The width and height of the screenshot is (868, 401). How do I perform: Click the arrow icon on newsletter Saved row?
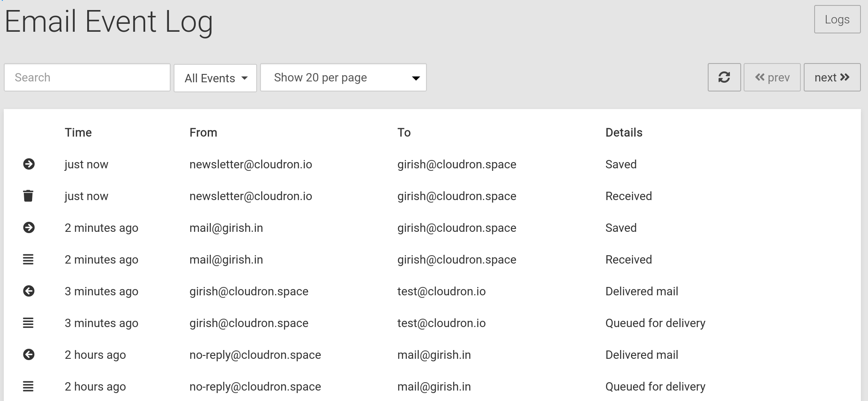29,164
